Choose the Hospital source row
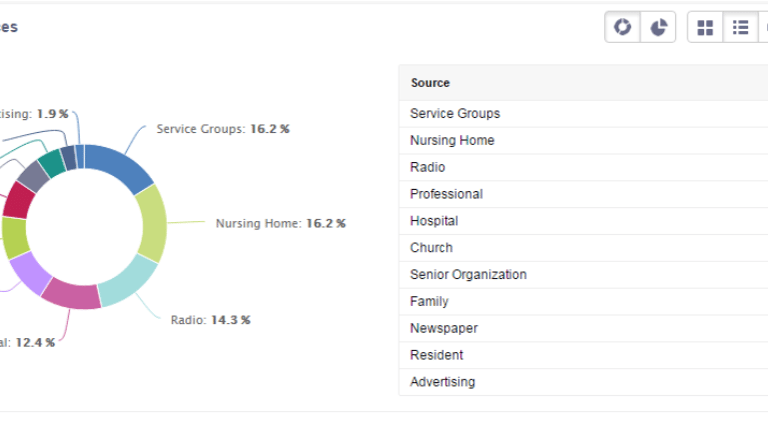Viewport: 768px width, 422px height. [x=583, y=221]
